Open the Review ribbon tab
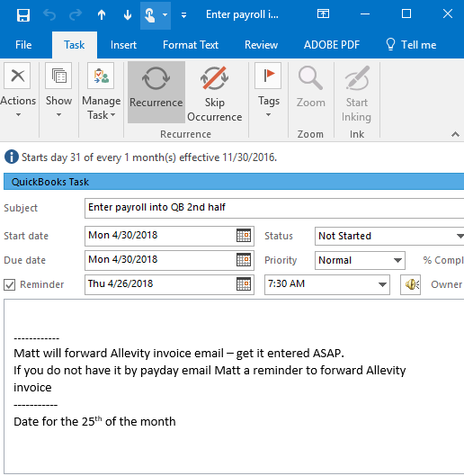Screen dimensions: 464x476 (261, 45)
